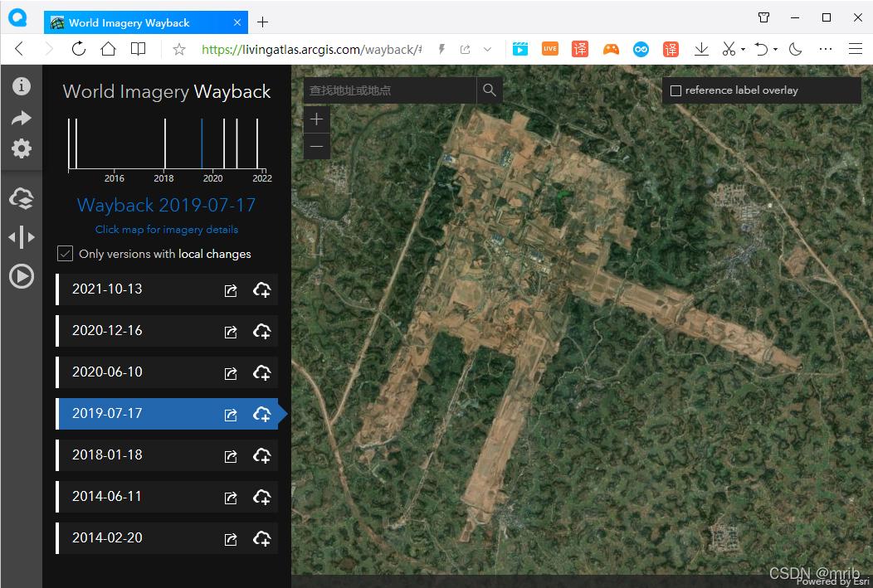This screenshot has height=588, width=873.
Task: Add 2020-12-16 version to web map
Action: (261, 332)
